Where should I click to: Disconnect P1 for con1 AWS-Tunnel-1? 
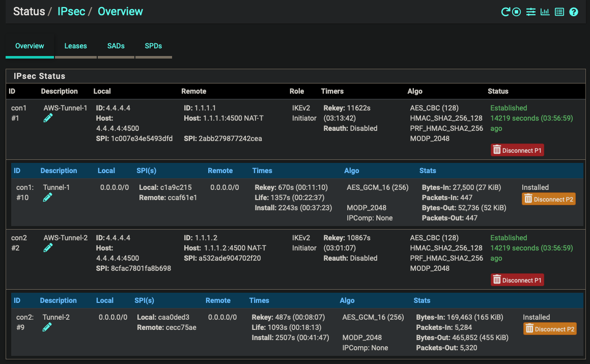point(517,150)
